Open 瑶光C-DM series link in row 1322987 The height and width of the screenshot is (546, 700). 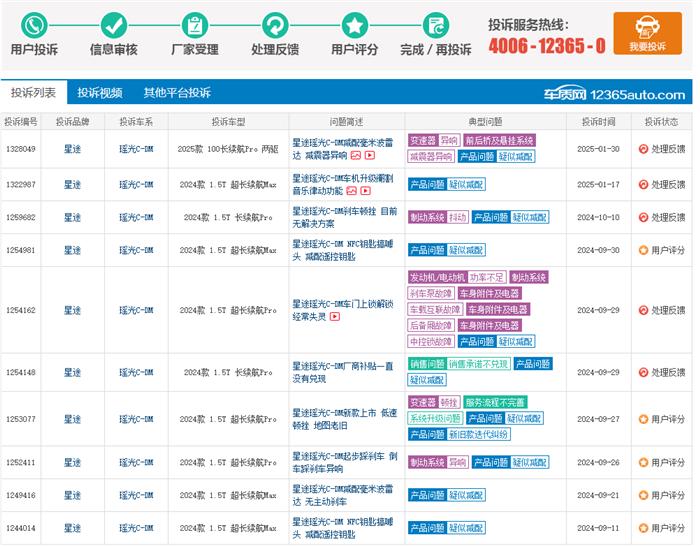(136, 184)
